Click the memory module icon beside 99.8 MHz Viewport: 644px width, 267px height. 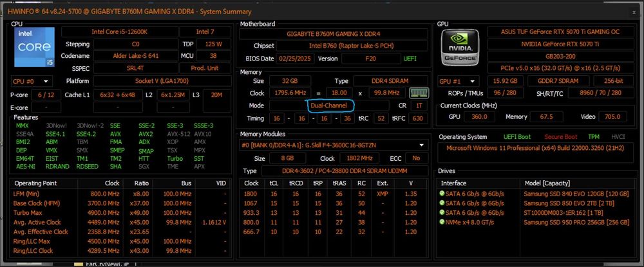pos(419,93)
